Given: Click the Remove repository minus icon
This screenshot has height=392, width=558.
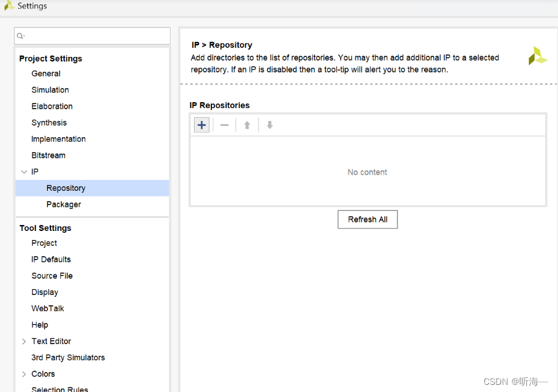Looking at the screenshot, I should tap(224, 125).
